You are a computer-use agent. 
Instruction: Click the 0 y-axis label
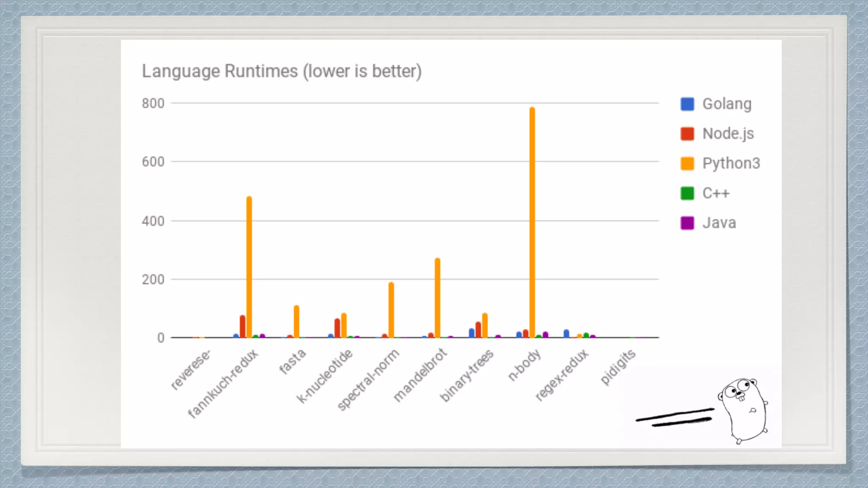click(x=161, y=338)
